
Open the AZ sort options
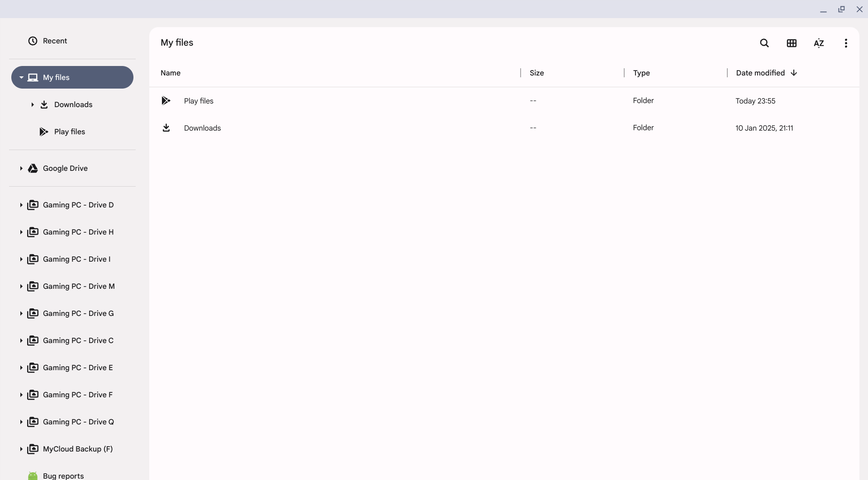point(818,43)
